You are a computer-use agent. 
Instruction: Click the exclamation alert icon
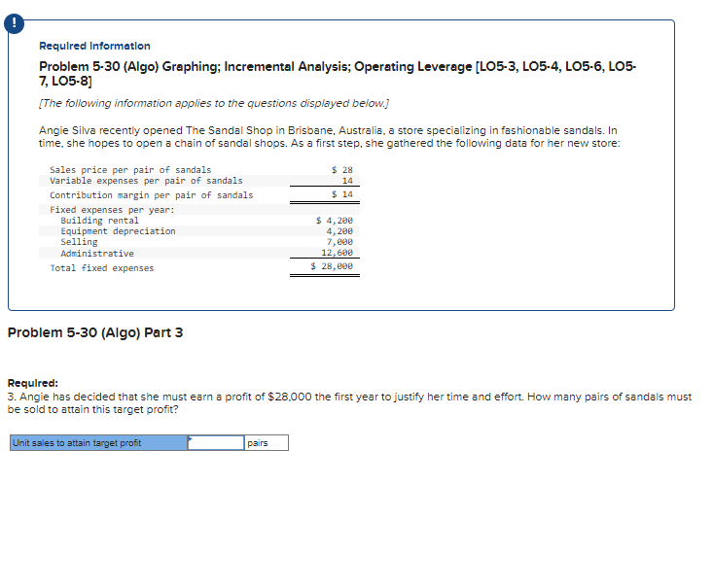click(14, 23)
